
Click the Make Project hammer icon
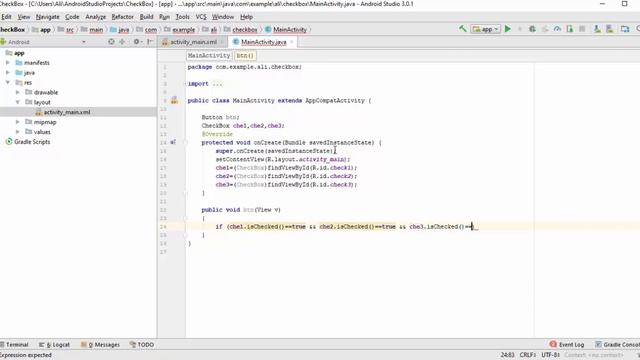coord(462,29)
